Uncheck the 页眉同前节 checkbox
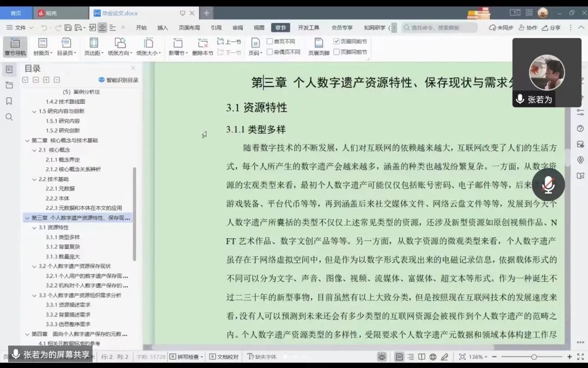Image resolution: width=588 pixels, height=368 pixels. pyautogui.click(x=336, y=41)
